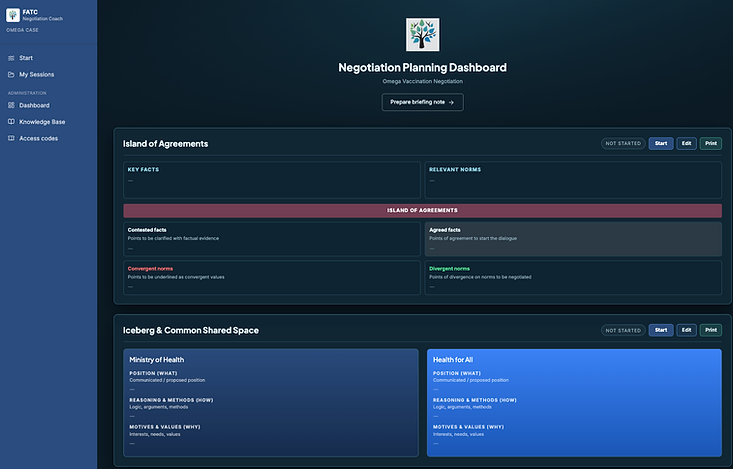Edit the Iceberg & Common Shared Space section

[686, 330]
